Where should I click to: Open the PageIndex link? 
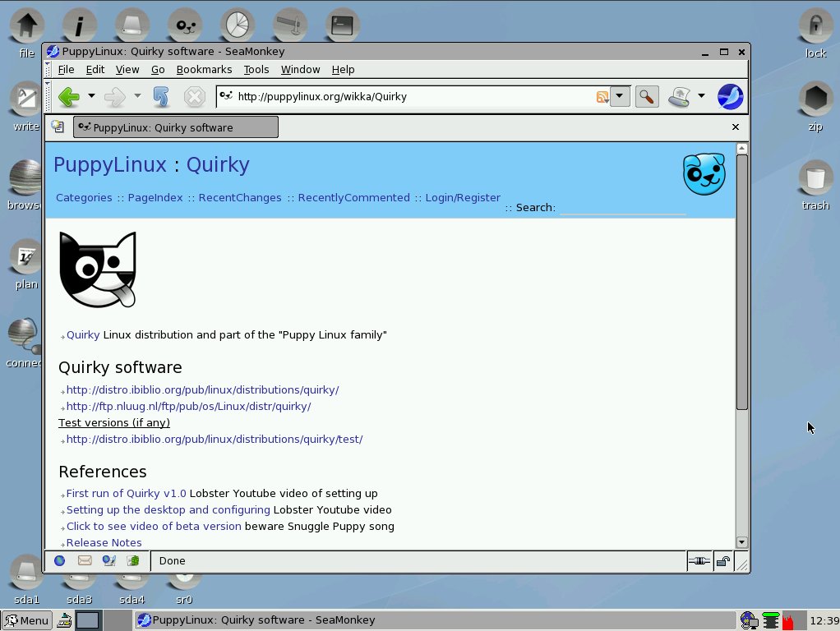point(155,198)
